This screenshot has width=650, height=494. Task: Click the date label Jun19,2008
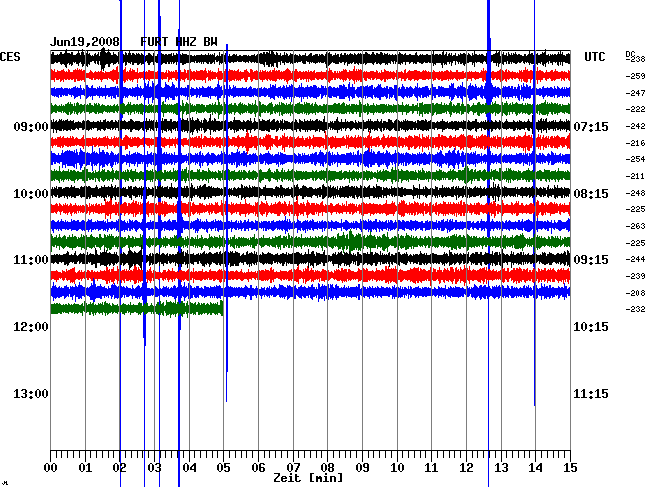[85, 42]
